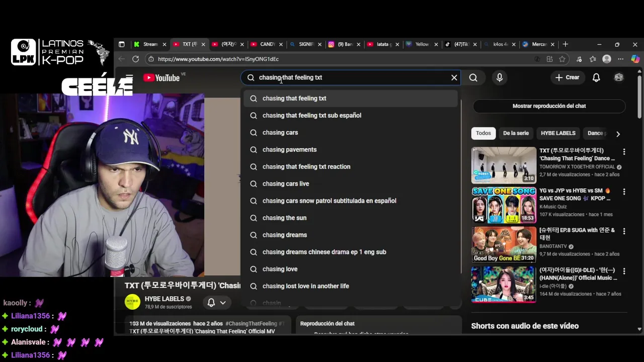This screenshot has width=644, height=362.
Task: Click the YouTube logo to go home
Action: (162, 77)
